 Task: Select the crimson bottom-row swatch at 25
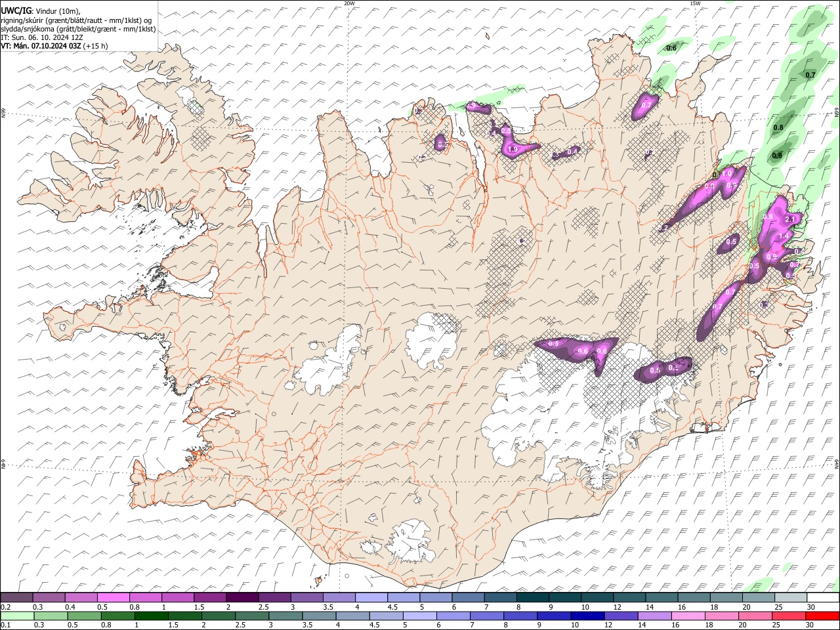tap(788, 616)
